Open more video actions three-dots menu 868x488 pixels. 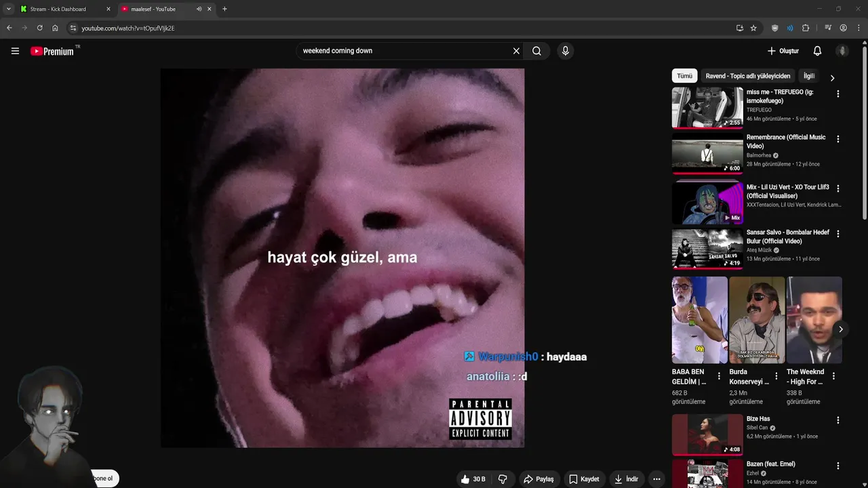coord(656,479)
